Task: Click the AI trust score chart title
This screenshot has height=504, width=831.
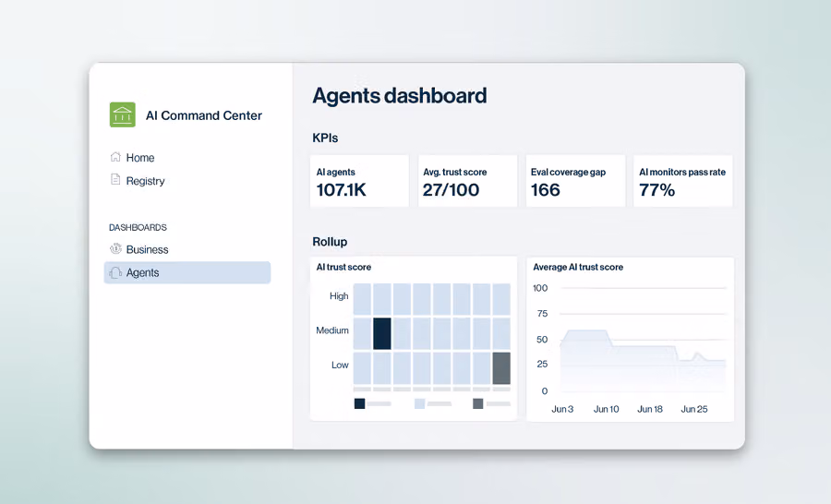Action: pyautogui.click(x=343, y=267)
